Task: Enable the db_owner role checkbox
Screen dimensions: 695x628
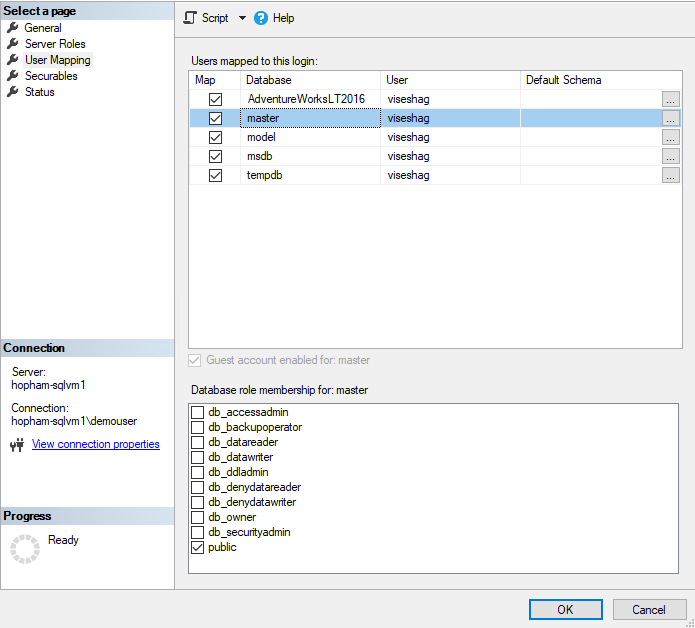Action: point(197,517)
